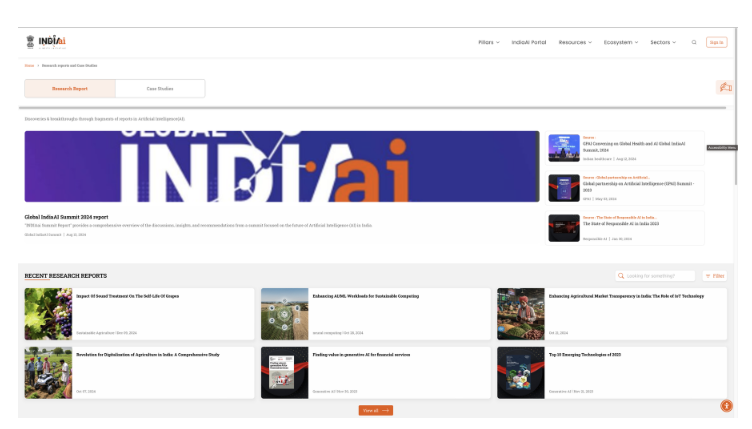Viewport: 752px width, 429px height.
Task: Go to the Home breadcrumb link
Action: point(29,66)
